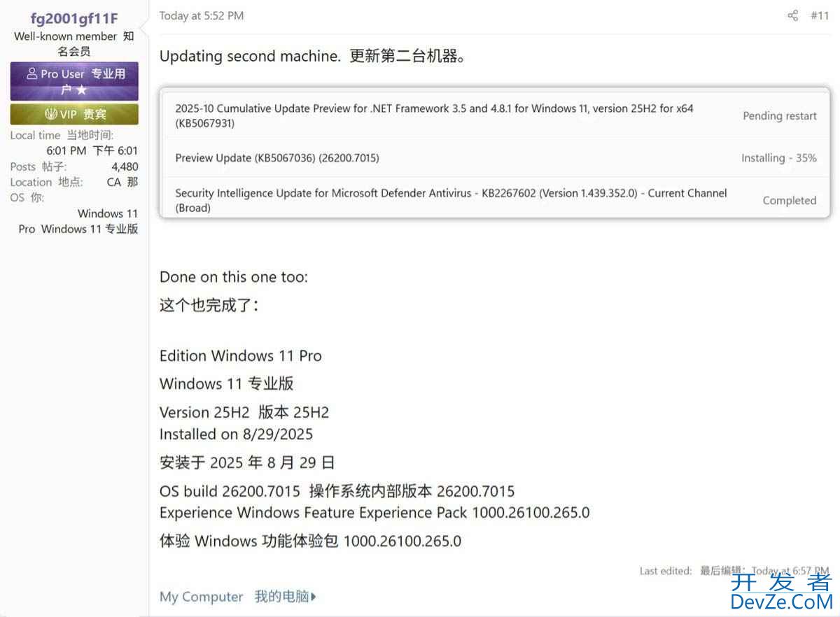Select the .NET Framework KB5067931 update row

coord(495,116)
